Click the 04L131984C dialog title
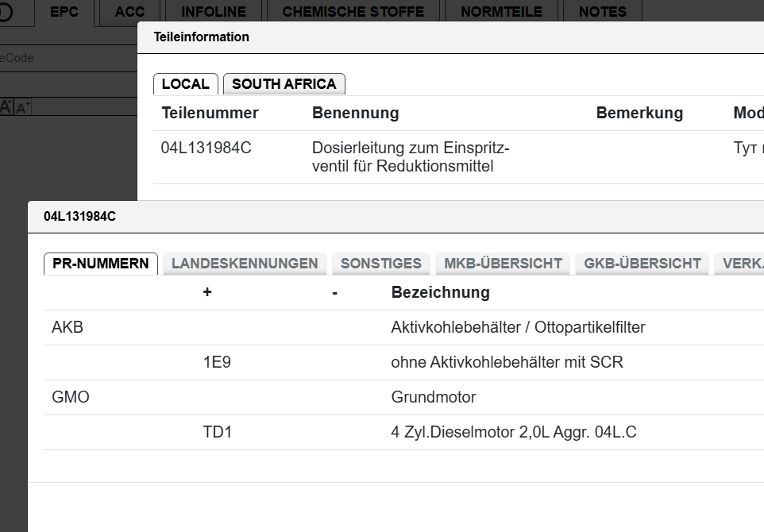 pyautogui.click(x=80, y=217)
